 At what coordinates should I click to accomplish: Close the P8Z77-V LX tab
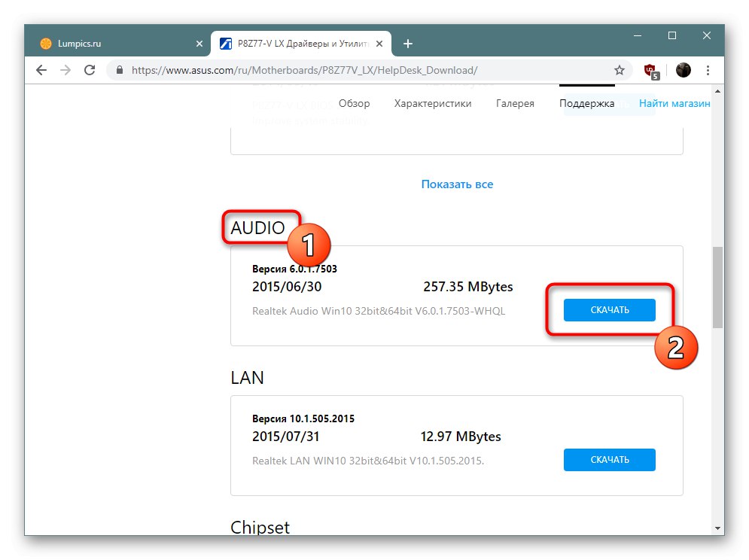(379, 44)
